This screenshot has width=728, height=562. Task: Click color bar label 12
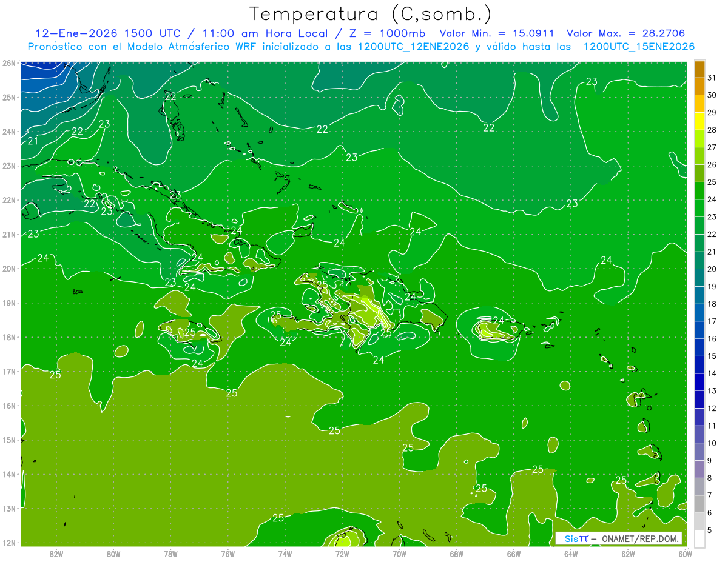click(712, 408)
